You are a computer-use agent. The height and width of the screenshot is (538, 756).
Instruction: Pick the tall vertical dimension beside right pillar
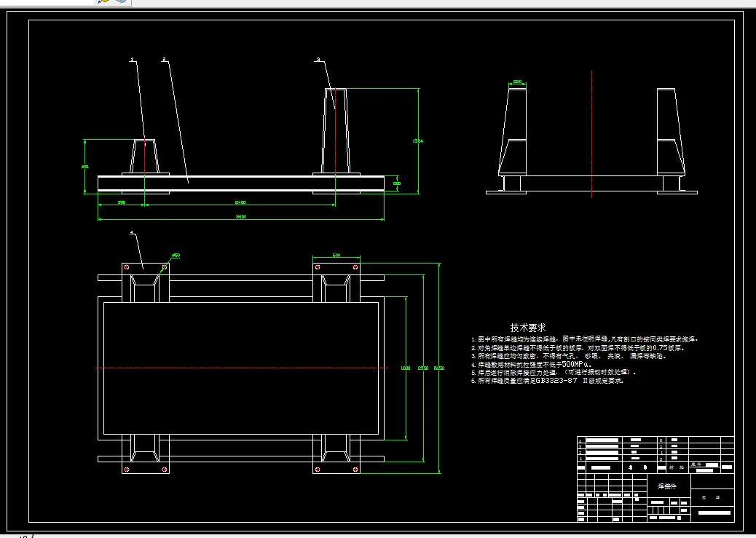(417, 141)
